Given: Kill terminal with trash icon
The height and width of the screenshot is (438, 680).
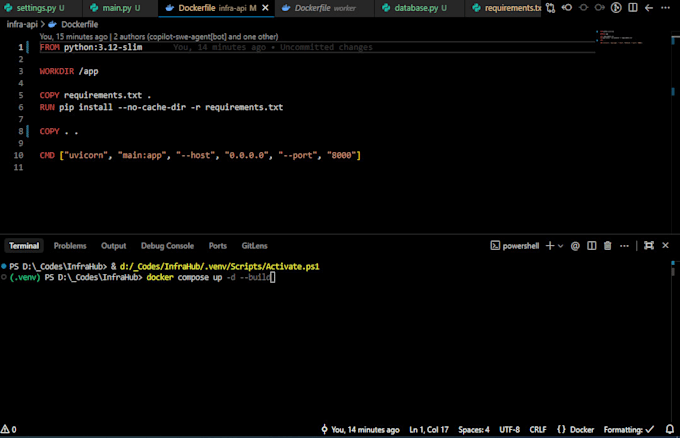Looking at the screenshot, I should (608, 246).
